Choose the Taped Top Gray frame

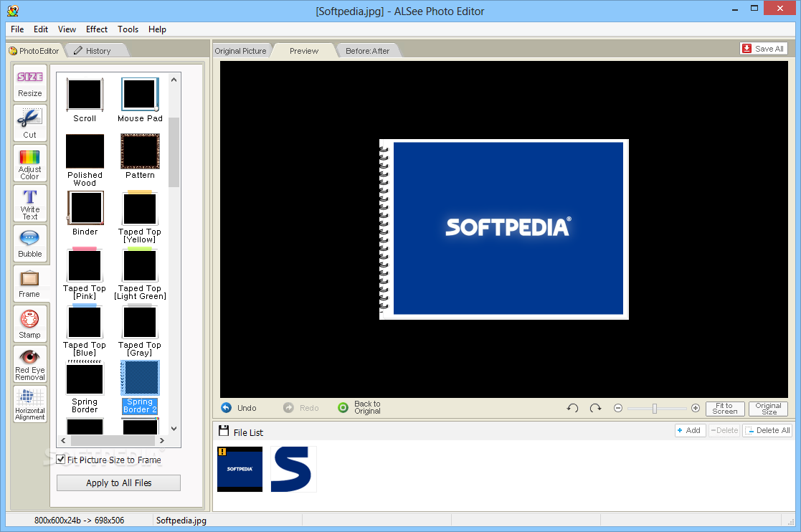tap(140, 330)
